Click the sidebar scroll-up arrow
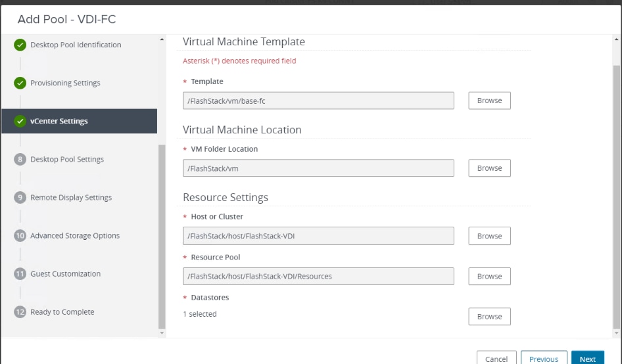 click(x=162, y=41)
